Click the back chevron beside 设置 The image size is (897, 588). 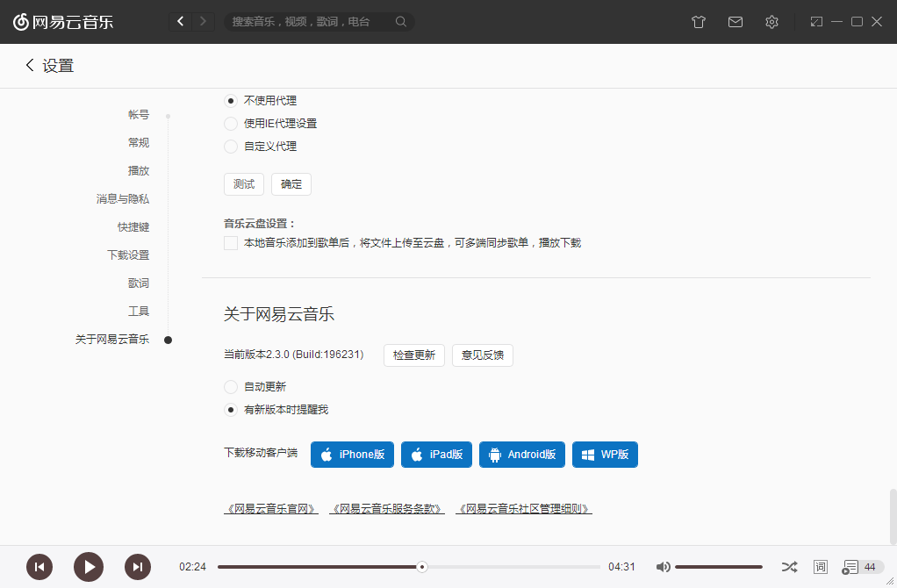(30, 65)
